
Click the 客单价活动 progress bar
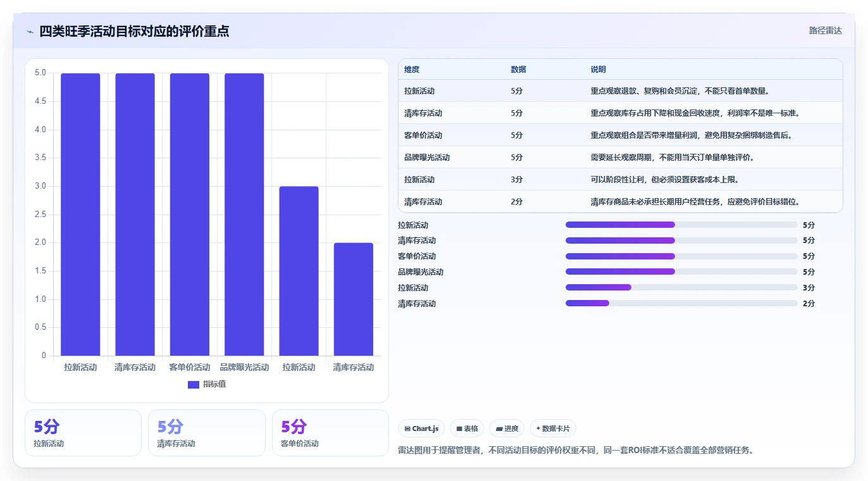pos(681,256)
